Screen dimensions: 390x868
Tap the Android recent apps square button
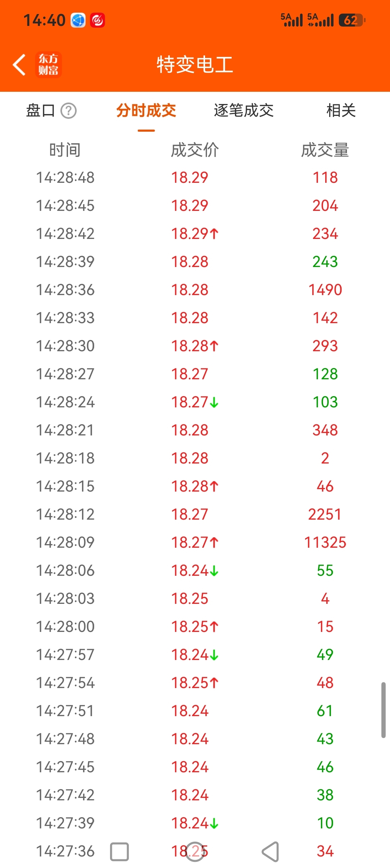(119, 852)
